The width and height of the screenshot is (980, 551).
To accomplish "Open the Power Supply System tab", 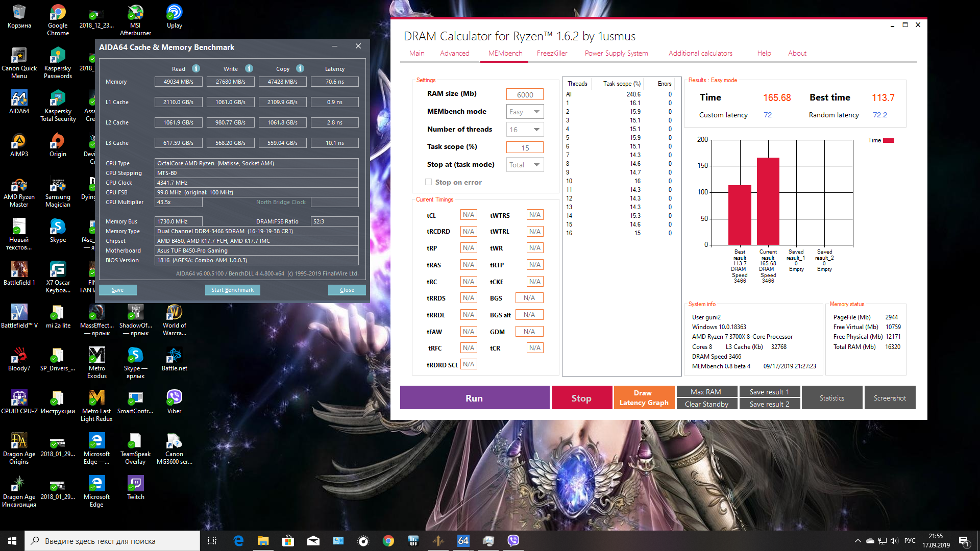I will click(x=616, y=53).
